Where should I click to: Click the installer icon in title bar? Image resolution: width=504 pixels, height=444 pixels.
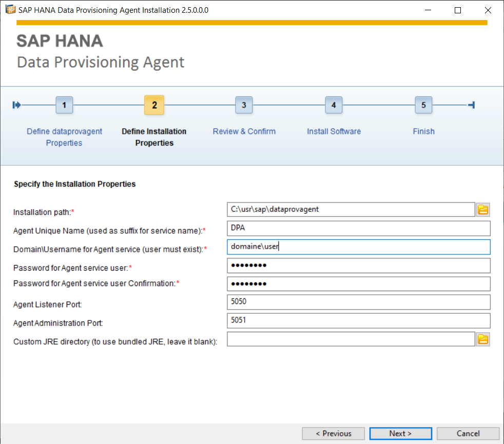pyautogui.click(x=10, y=10)
